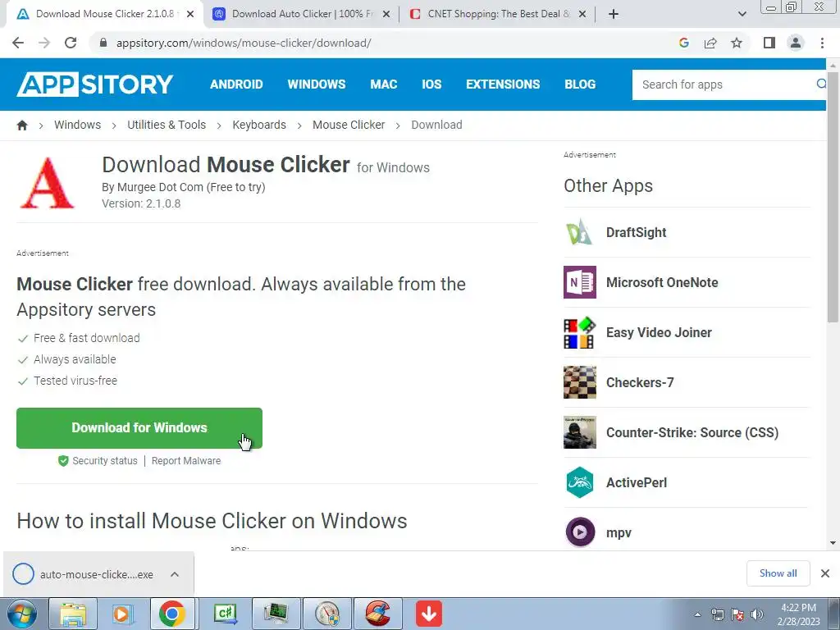Screen dimensions: 840x630
Task: Open the browser side panel icon
Action: [x=769, y=43]
